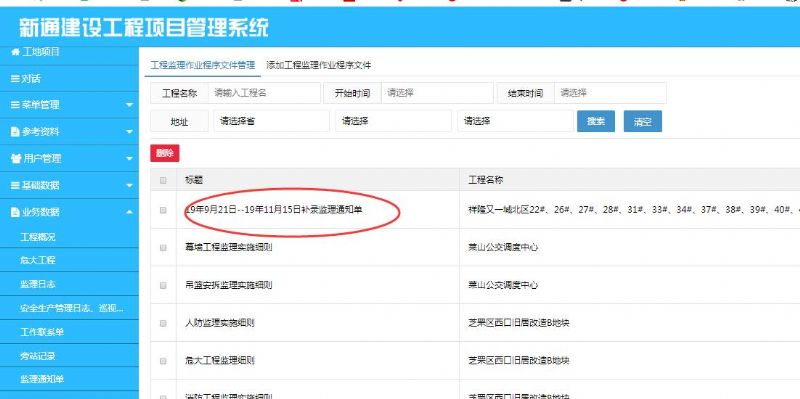The width and height of the screenshot is (800, 399).
Task: Collapse the 业务数据 menu arrow
Action: coord(129,212)
